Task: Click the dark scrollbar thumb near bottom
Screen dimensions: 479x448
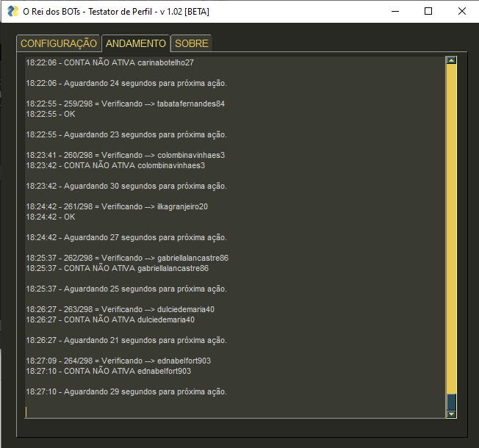Action: (x=451, y=402)
